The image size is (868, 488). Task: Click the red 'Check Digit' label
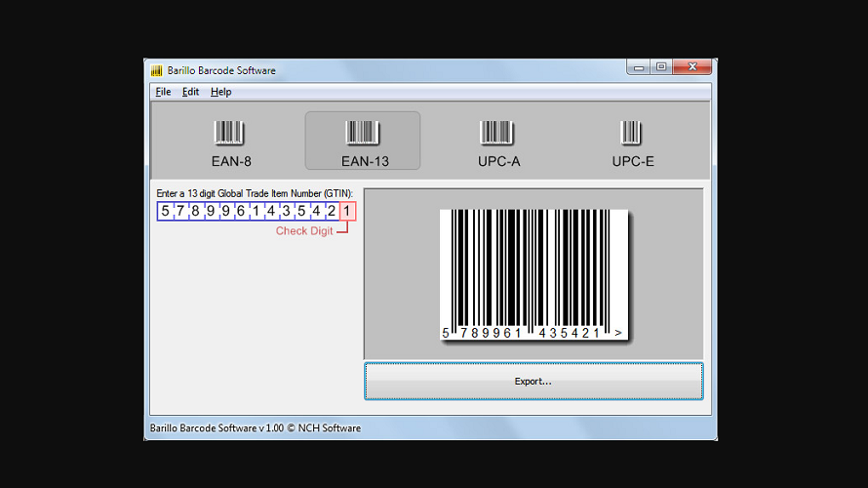[304, 231]
